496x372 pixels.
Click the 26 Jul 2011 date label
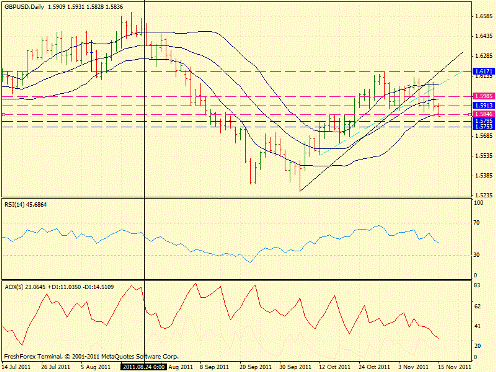56,367
